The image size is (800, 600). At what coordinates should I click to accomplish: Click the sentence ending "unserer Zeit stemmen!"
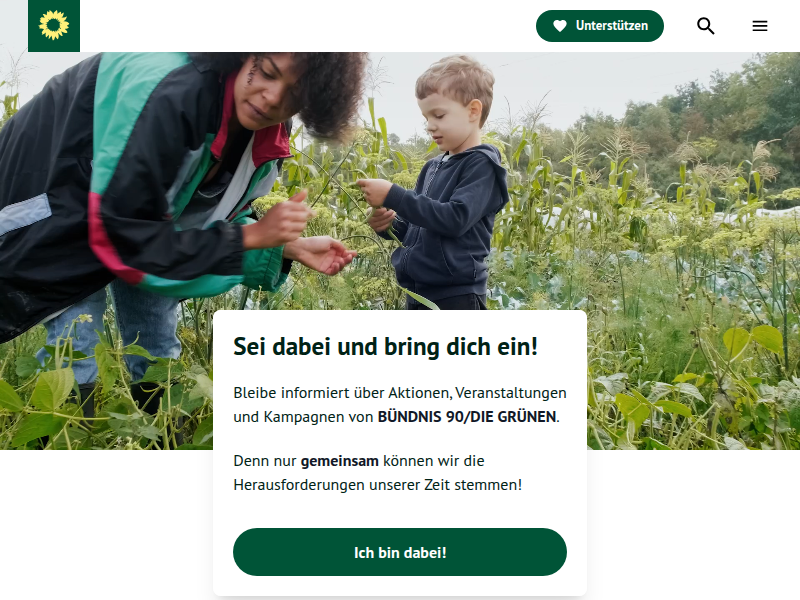tap(378, 472)
